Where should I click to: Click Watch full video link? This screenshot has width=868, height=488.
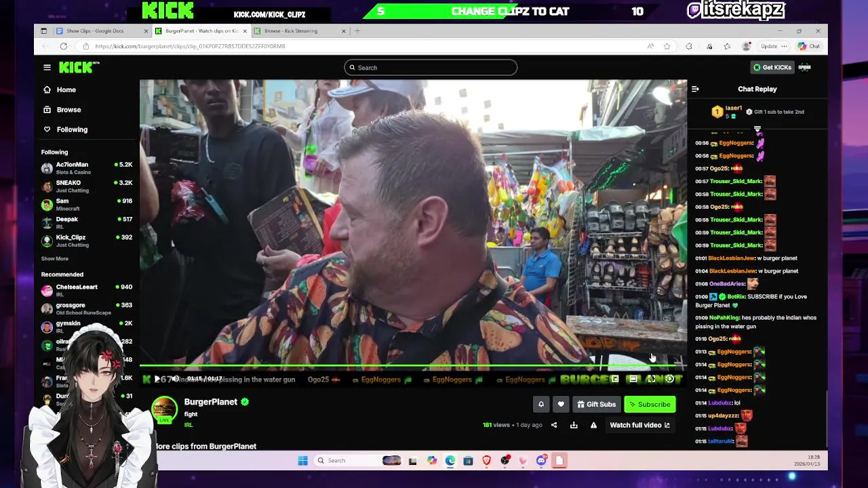pyautogui.click(x=639, y=425)
